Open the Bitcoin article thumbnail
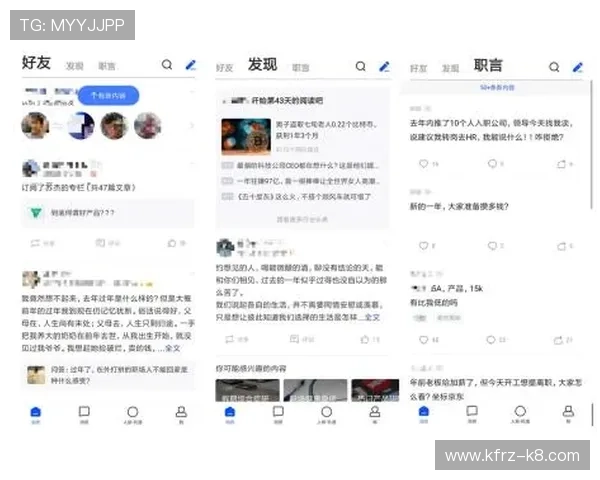The image size is (600, 480). 246,136
